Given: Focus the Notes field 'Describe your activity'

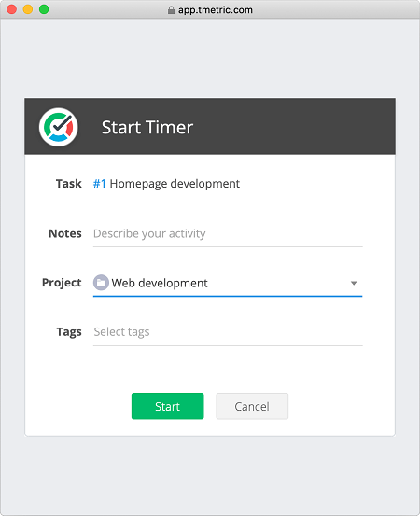Looking at the screenshot, I should click(x=228, y=233).
